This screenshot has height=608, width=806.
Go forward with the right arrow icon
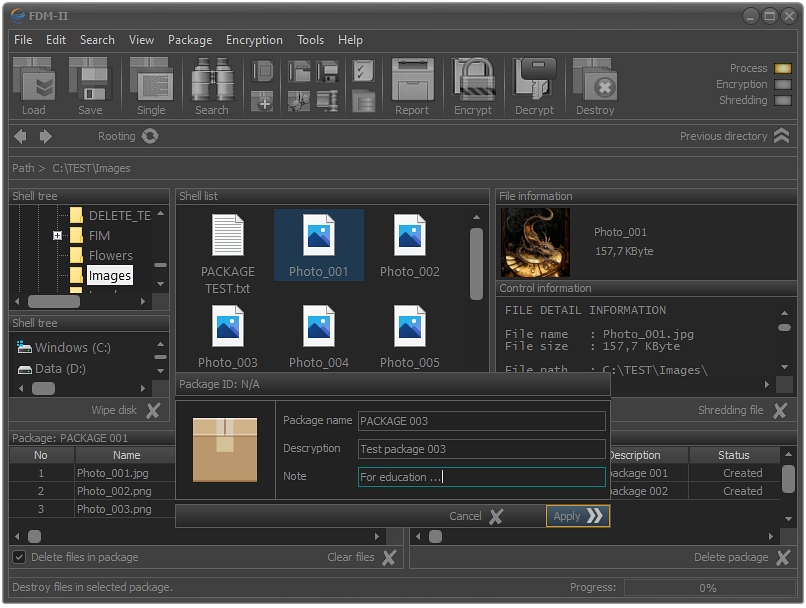46,136
